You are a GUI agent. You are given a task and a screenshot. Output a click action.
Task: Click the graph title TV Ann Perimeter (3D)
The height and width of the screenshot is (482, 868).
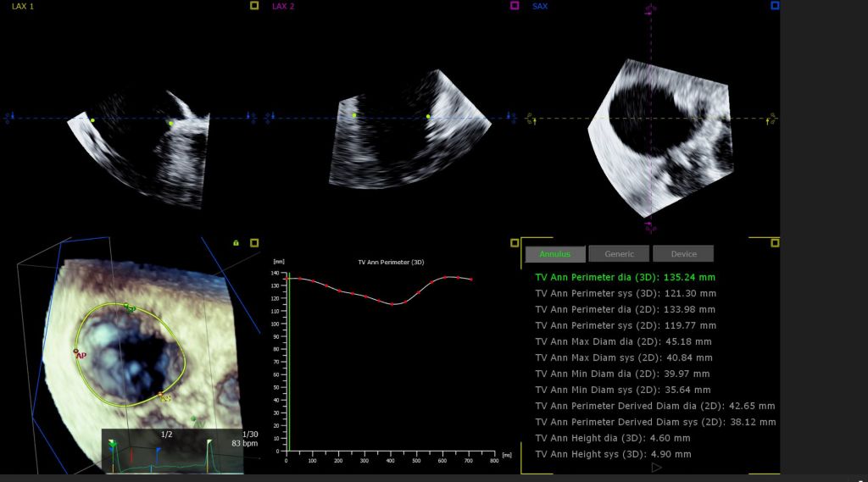391,263
